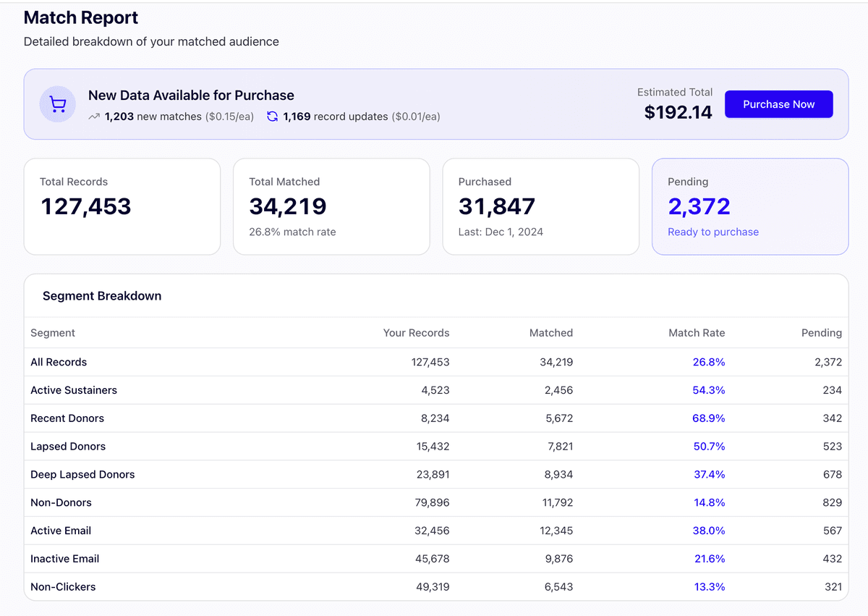Select the Purchased summary card
The image size is (868, 616).
540,206
